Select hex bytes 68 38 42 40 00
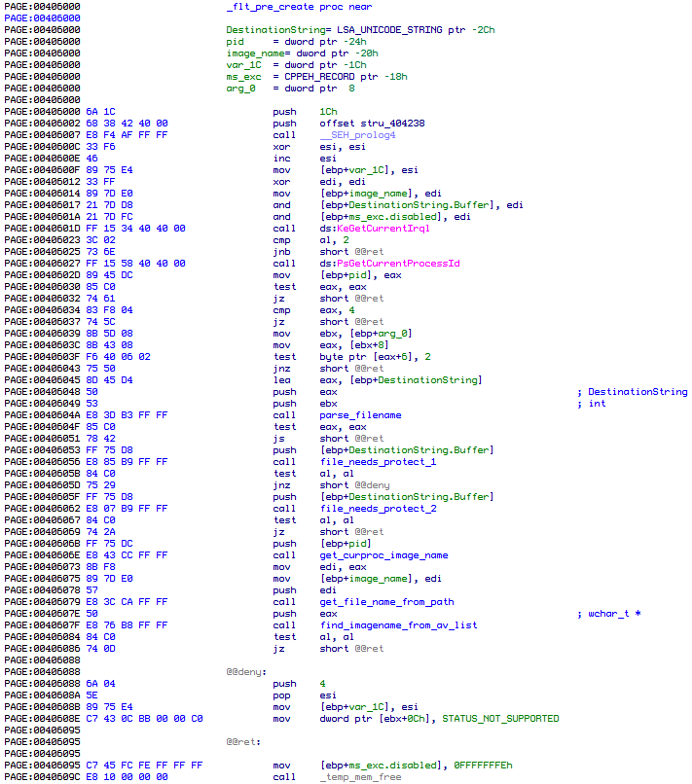Viewport: 692px width, 784px height. 127,124
